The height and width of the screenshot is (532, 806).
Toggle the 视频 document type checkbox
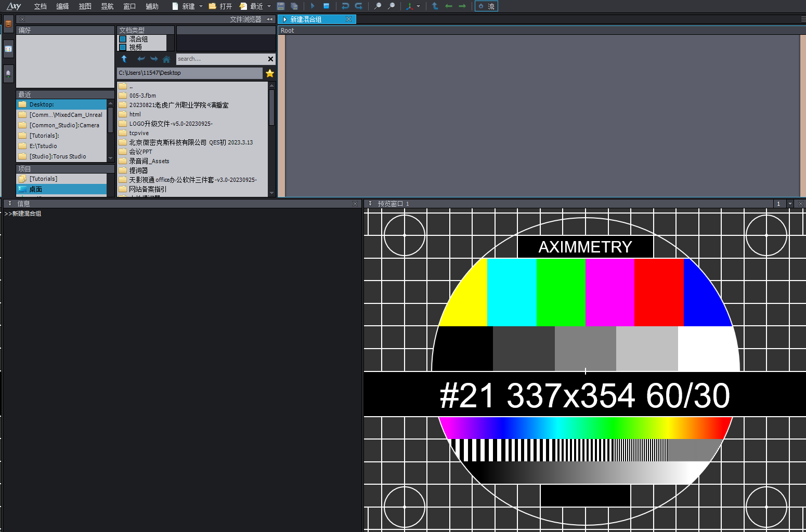[x=123, y=47]
